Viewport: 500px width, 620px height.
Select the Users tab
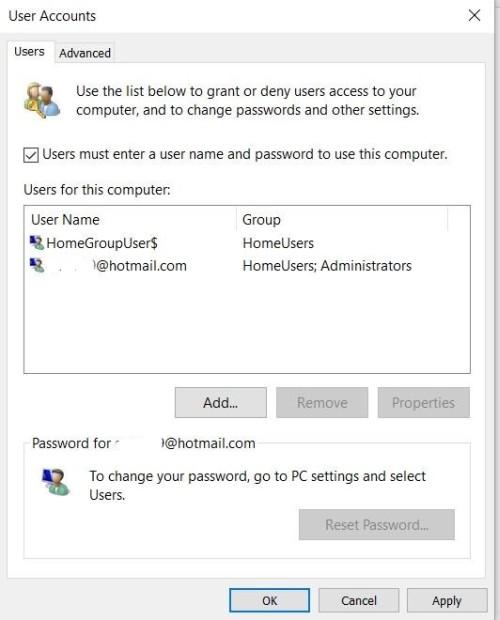pyautogui.click(x=29, y=52)
